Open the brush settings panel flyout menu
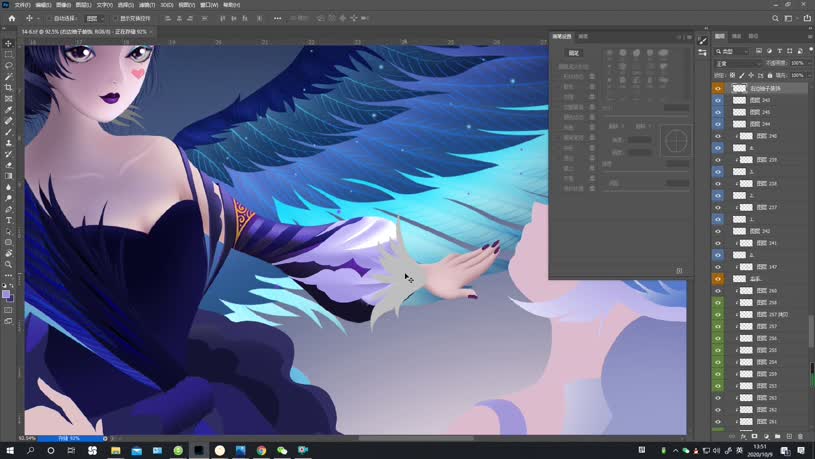Image resolution: width=815 pixels, height=459 pixels. [x=690, y=37]
